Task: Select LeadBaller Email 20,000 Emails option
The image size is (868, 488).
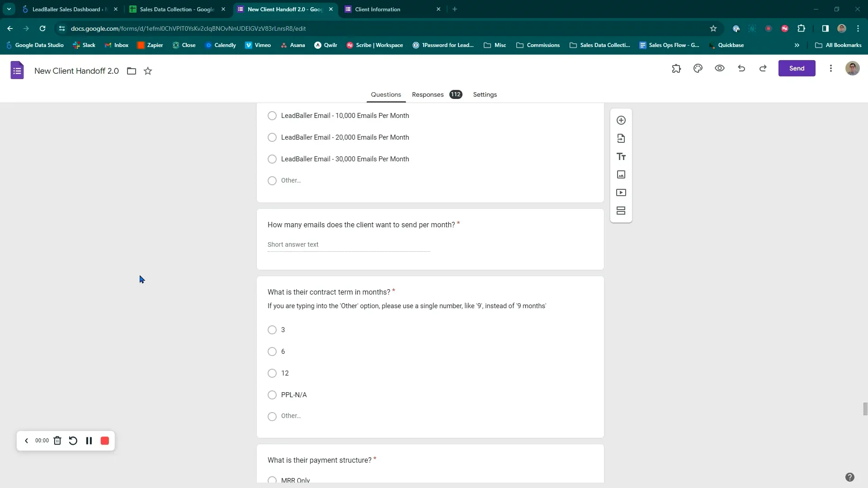Action: pyautogui.click(x=272, y=137)
